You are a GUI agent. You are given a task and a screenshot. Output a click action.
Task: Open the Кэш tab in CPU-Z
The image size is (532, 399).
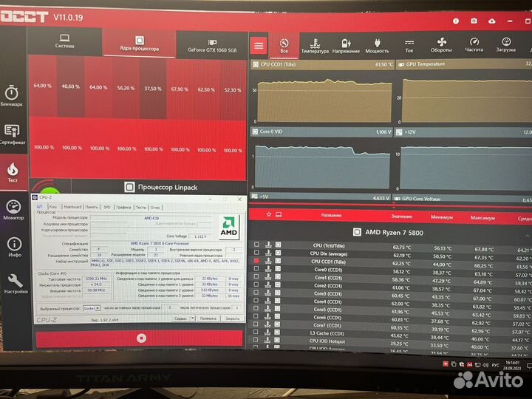tap(53, 207)
